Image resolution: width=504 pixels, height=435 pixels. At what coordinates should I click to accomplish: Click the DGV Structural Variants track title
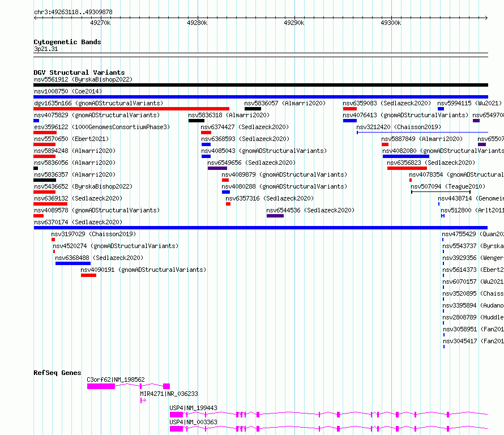(79, 72)
